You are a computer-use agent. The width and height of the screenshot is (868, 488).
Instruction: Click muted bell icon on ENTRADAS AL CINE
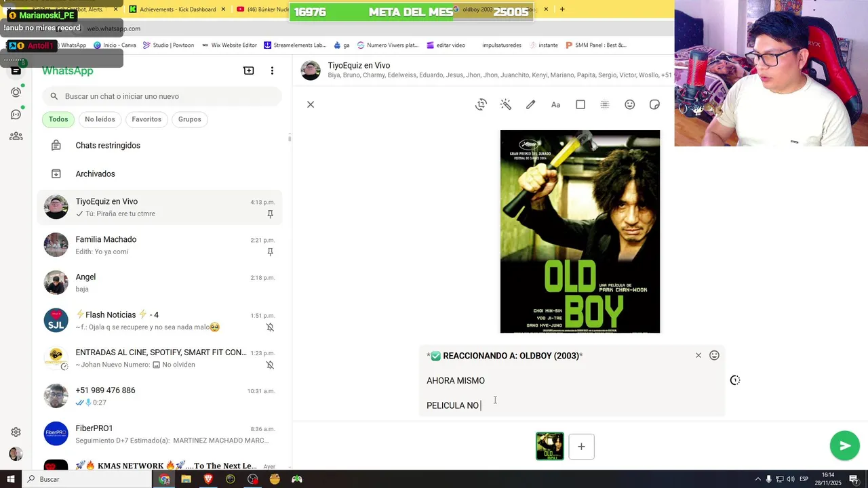coord(270,365)
